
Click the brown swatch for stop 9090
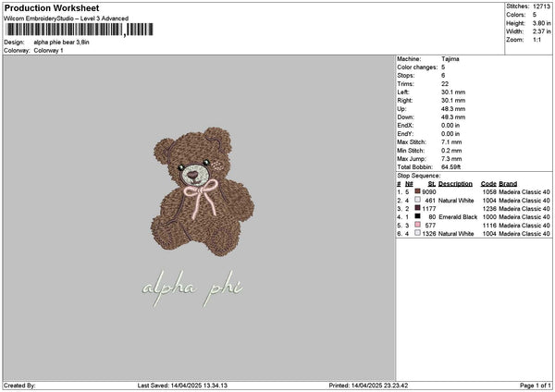pos(418,191)
